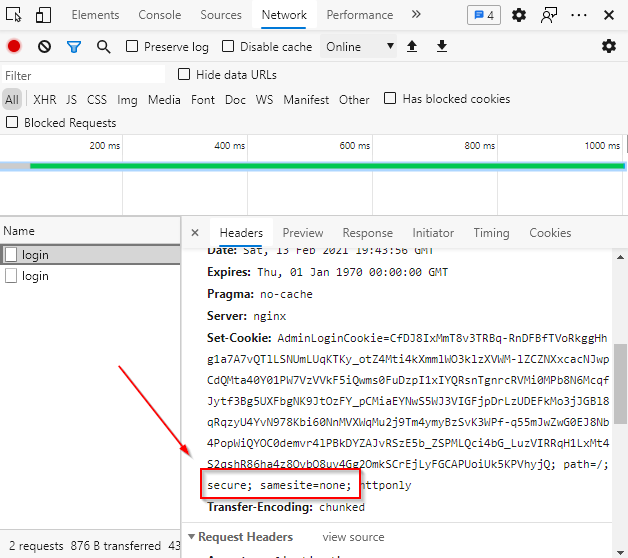
Task: Close the request details pane
Action: point(195,233)
